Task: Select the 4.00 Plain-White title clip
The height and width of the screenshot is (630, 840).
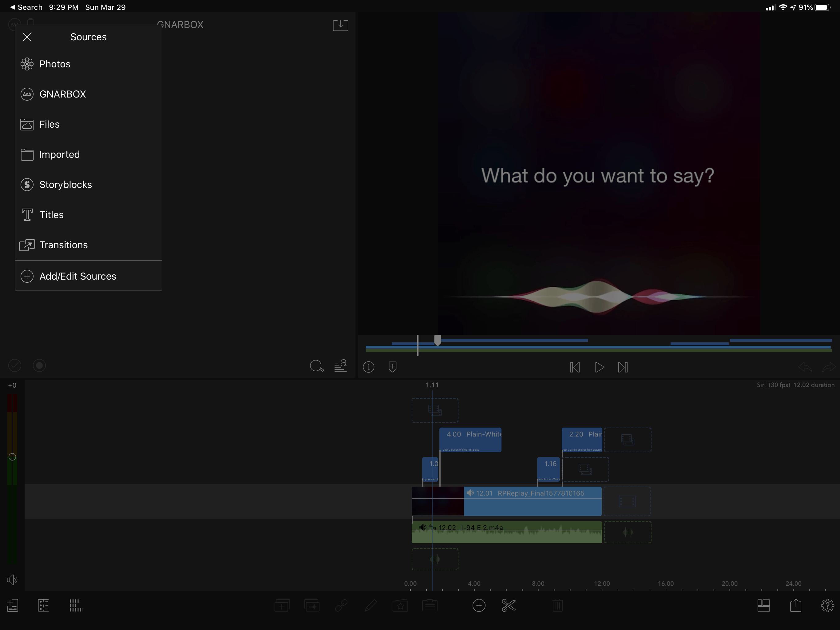Action: (470, 440)
